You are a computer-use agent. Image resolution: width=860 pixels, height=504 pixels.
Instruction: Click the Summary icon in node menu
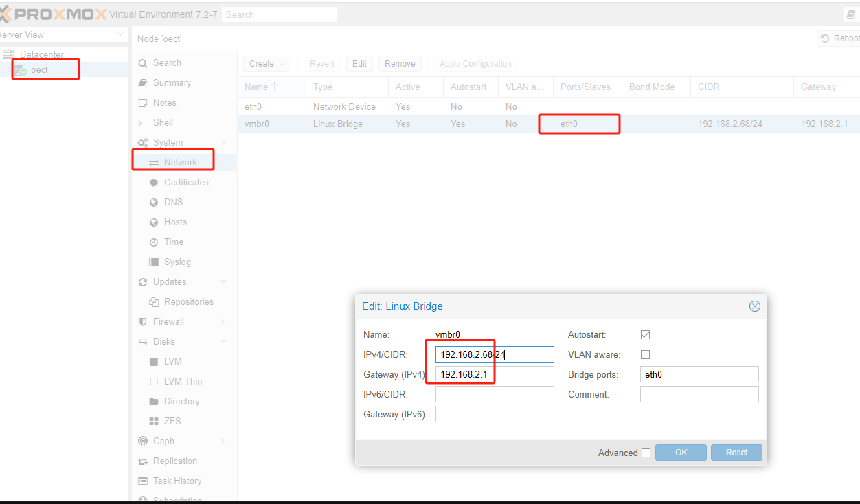(x=143, y=83)
